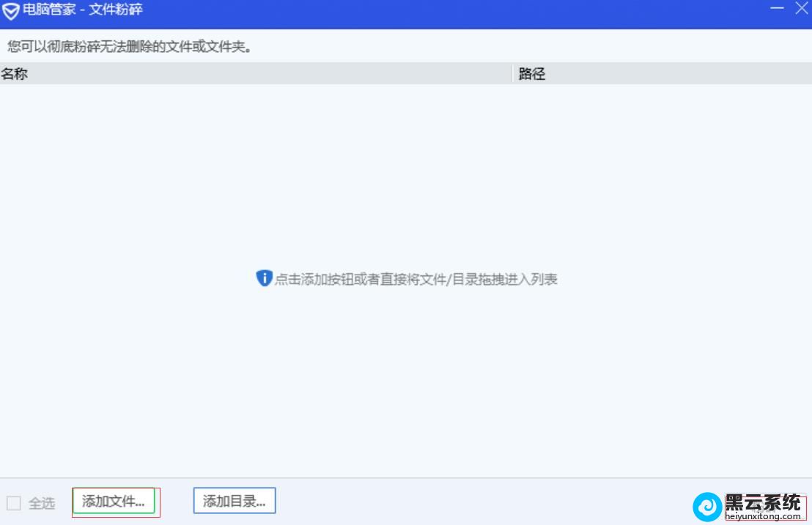Click the 您可以彻底粉碎 description text
Screen dimensions: 812x525
130,47
